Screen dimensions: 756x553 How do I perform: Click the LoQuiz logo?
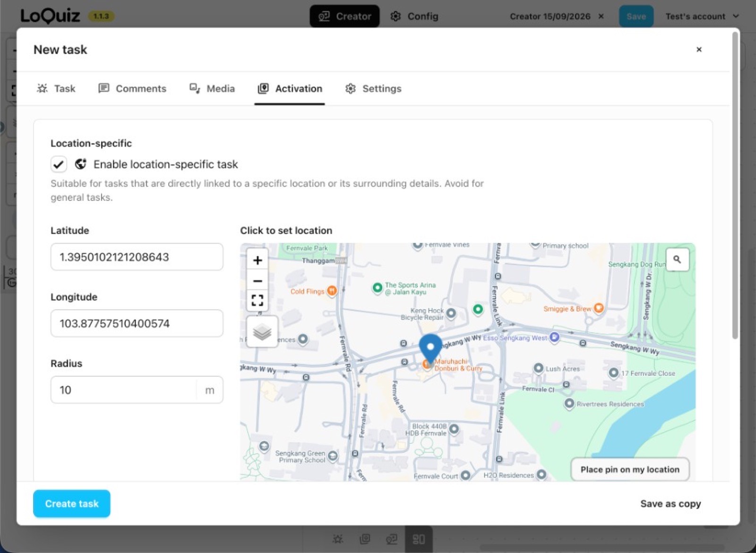(50, 16)
